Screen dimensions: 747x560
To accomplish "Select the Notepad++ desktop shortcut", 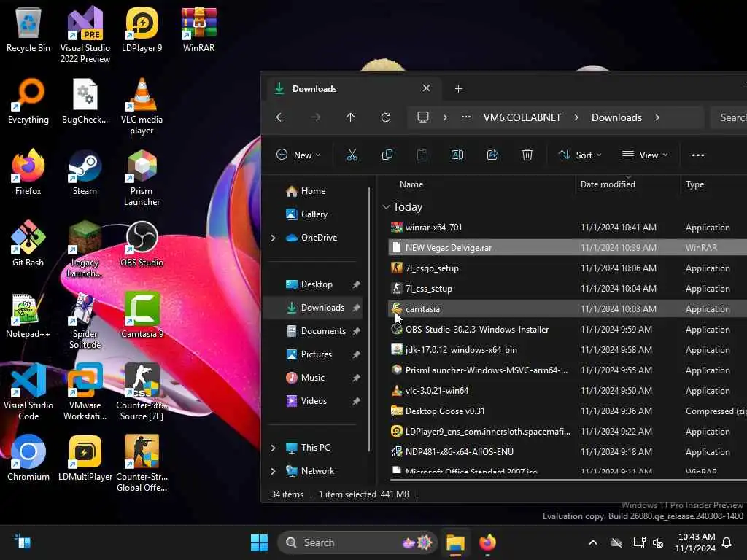I will pos(28,315).
